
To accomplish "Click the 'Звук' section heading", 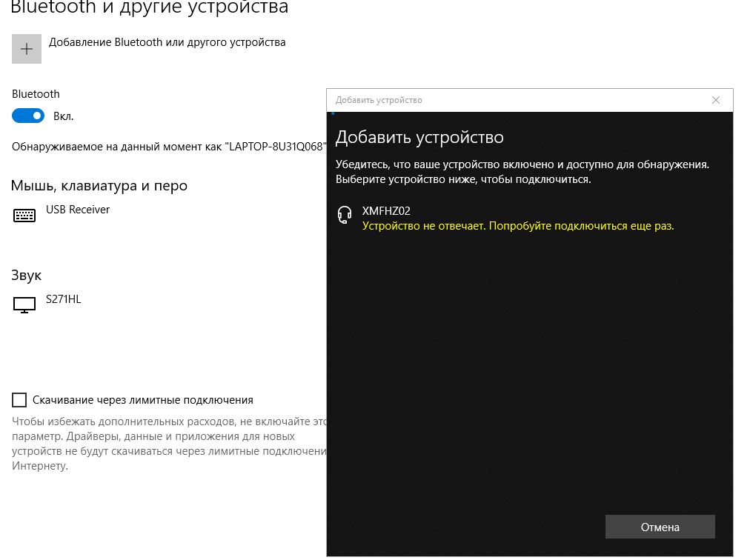I will [27, 275].
